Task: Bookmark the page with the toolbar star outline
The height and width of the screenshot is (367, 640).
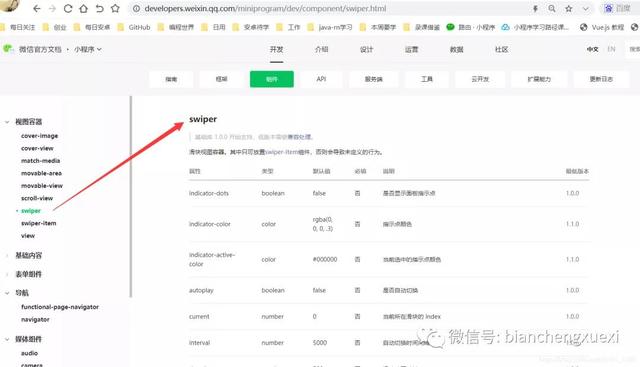Action: [x=115, y=9]
